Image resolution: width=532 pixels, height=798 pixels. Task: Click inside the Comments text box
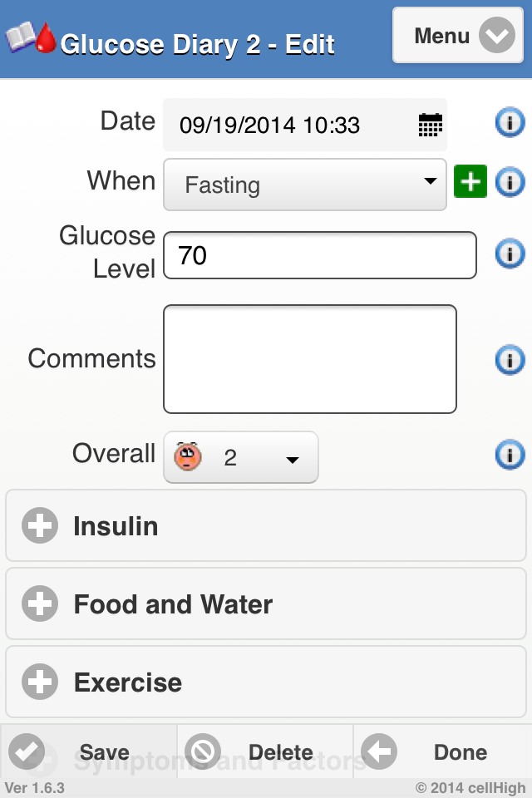coord(310,359)
